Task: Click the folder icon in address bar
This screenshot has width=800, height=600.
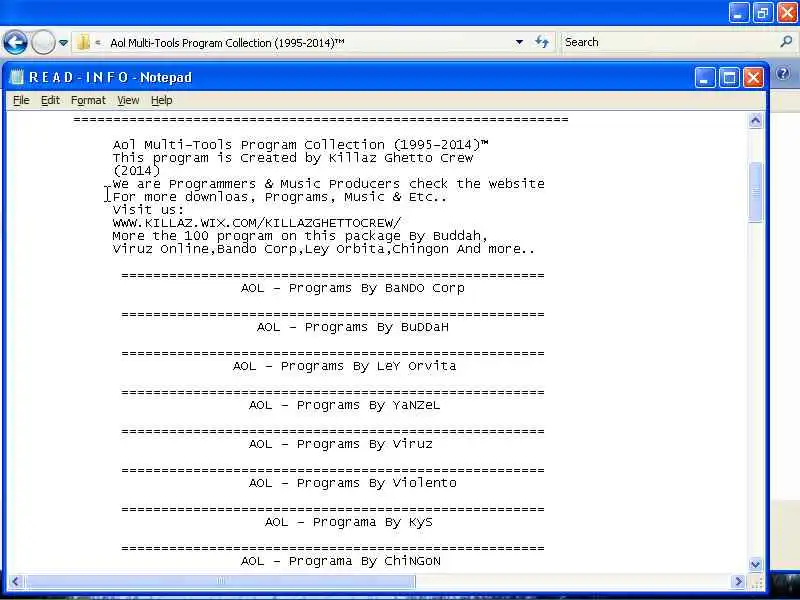Action: coord(83,42)
